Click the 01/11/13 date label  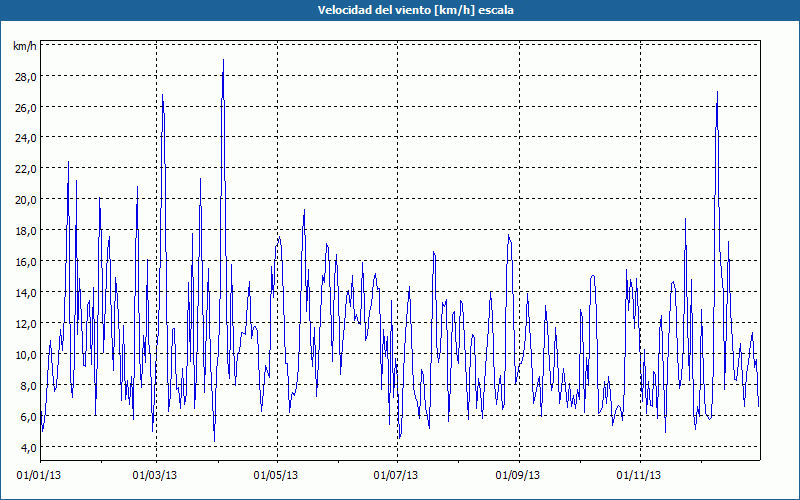point(639,476)
